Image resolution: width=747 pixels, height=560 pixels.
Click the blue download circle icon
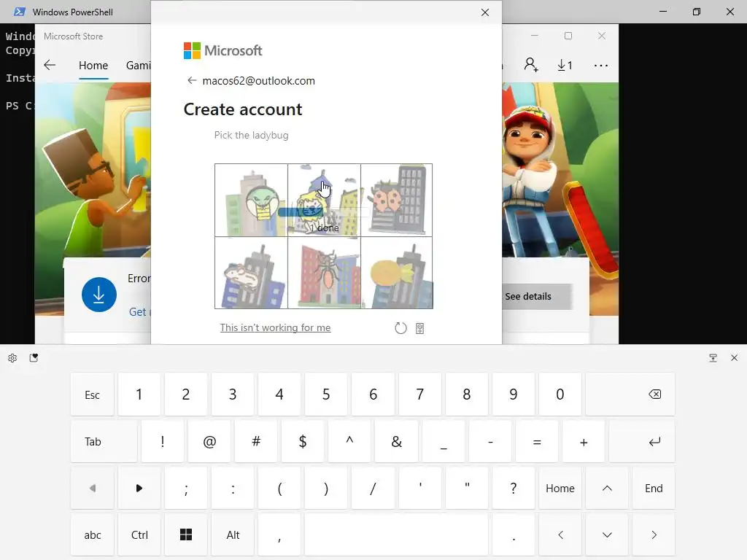click(99, 295)
